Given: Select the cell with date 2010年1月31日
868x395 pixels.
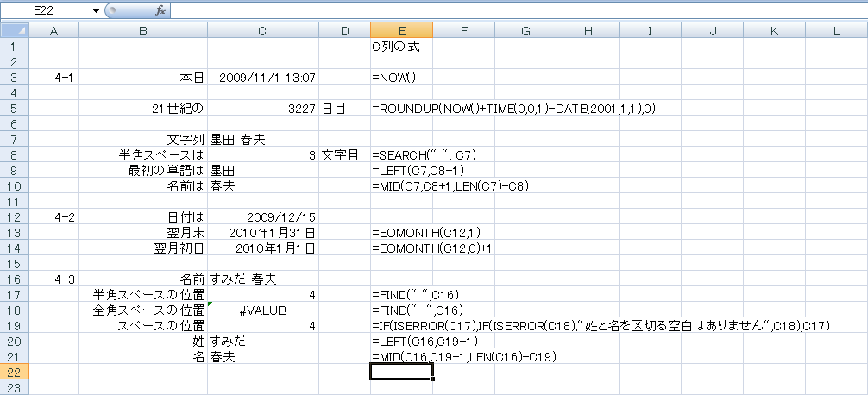Looking at the screenshot, I should [x=262, y=233].
